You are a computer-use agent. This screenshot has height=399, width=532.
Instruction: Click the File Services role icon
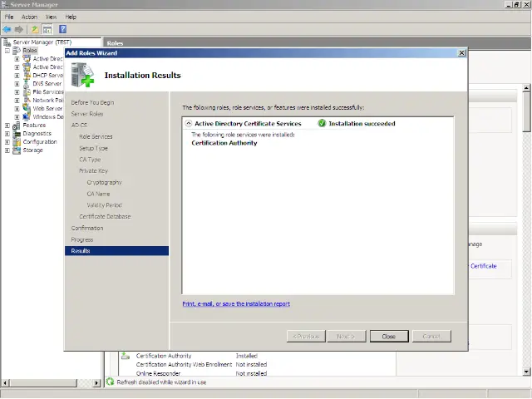point(27,92)
